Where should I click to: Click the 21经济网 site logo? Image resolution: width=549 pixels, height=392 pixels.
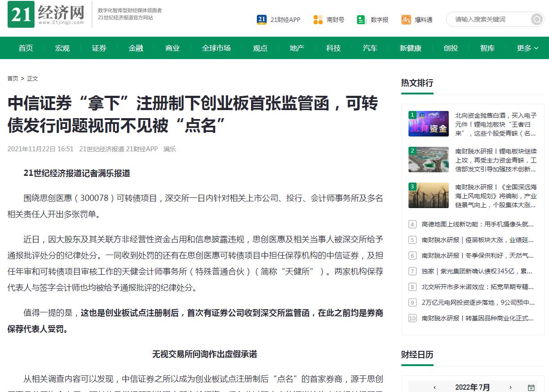click(x=47, y=14)
